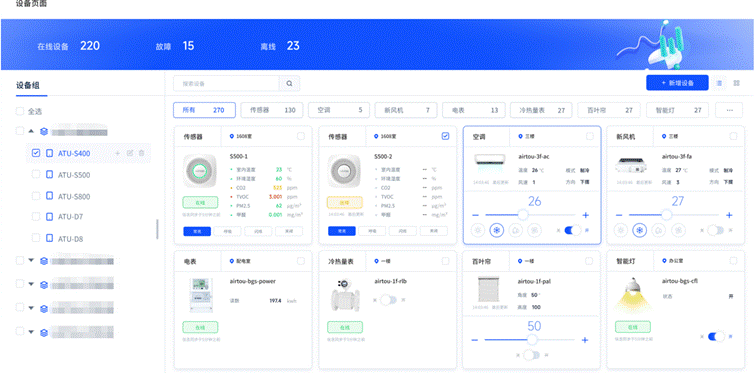Select 电表 13 filter tab
This screenshot has height=373, width=755.
click(474, 110)
